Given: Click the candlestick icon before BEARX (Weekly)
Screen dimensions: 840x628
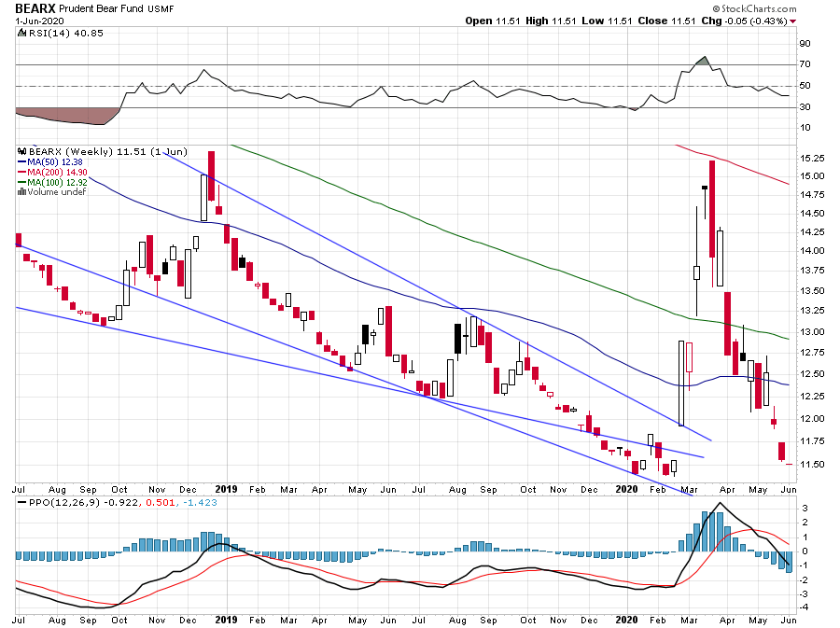Looking at the screenshot, I should [22, 151].
